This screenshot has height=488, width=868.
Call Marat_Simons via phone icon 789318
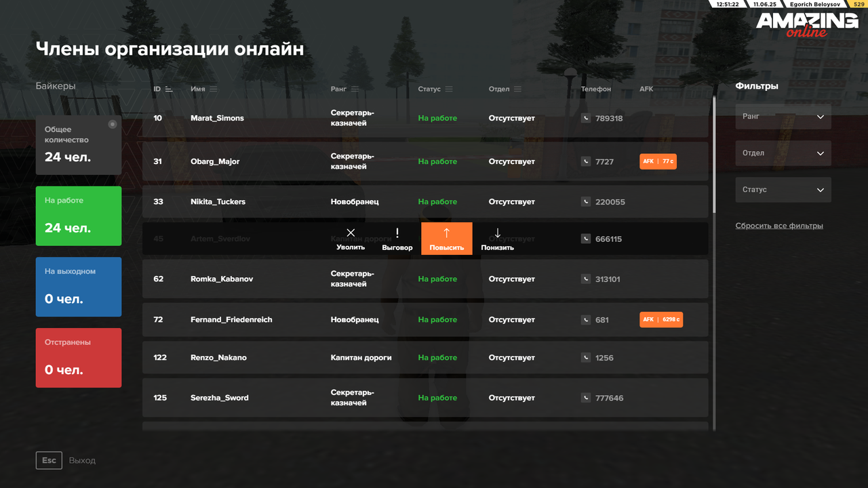586,118
